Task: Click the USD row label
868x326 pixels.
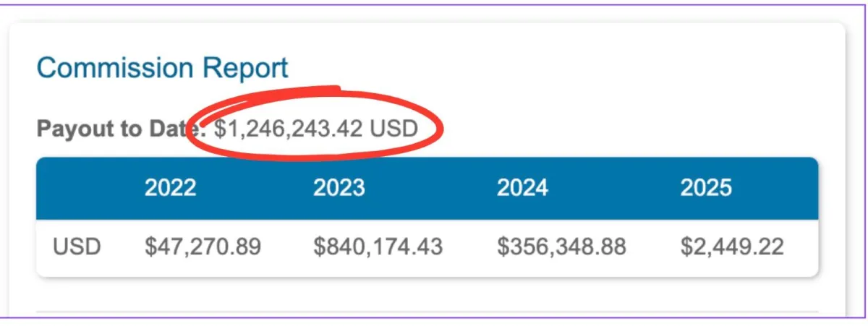Action: (x=76, y=247)
